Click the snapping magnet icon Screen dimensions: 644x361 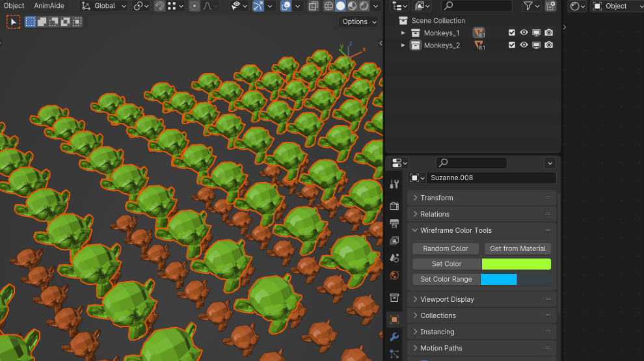click(x=159, y=6)
